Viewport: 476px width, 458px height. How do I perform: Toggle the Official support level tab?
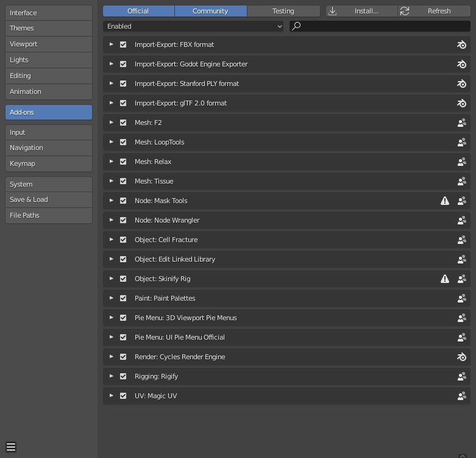pyautogui.click(x=138, y=11)
